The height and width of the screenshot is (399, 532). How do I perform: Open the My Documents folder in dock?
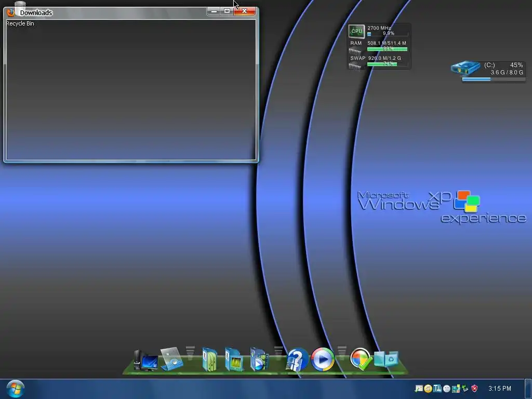click(x=210, y=360)
